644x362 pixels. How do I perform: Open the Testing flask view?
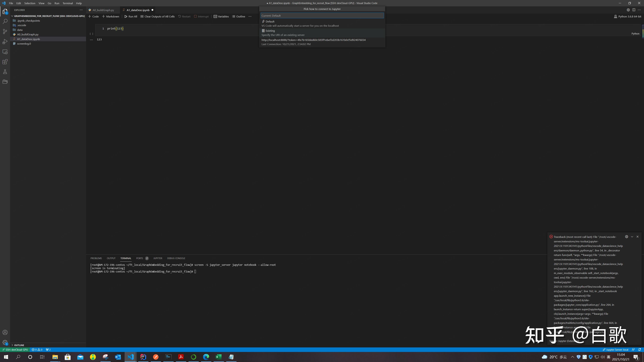click(x=5, y=72)
